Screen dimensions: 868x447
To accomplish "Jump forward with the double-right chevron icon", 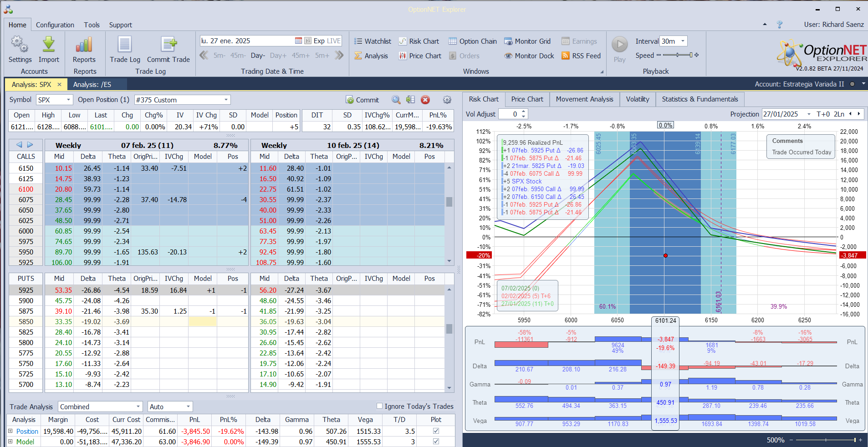I will pyautogui.click(x=339, y=56).
